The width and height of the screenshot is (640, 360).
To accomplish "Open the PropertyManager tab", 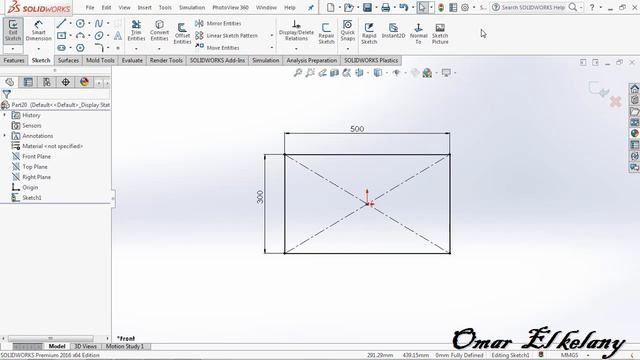I will click(x=28, y=82).
